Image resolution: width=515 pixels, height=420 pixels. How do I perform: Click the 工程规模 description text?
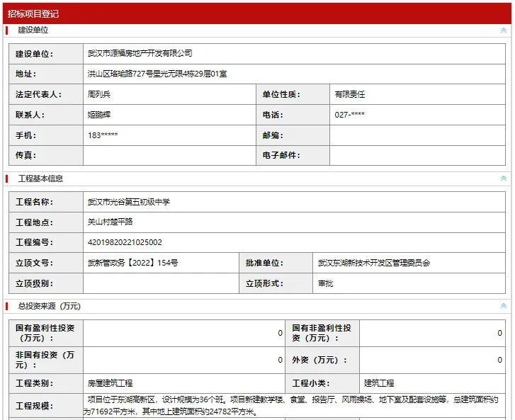point(290,406)
